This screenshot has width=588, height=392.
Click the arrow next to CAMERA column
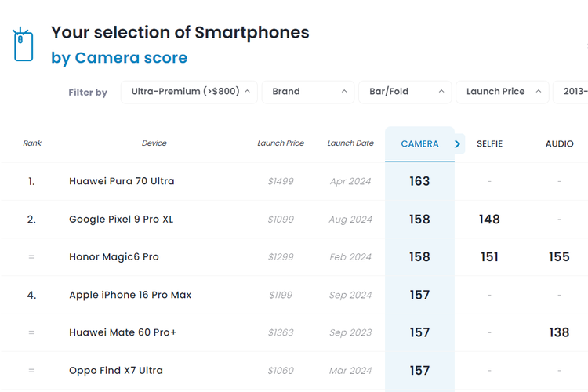458,144
